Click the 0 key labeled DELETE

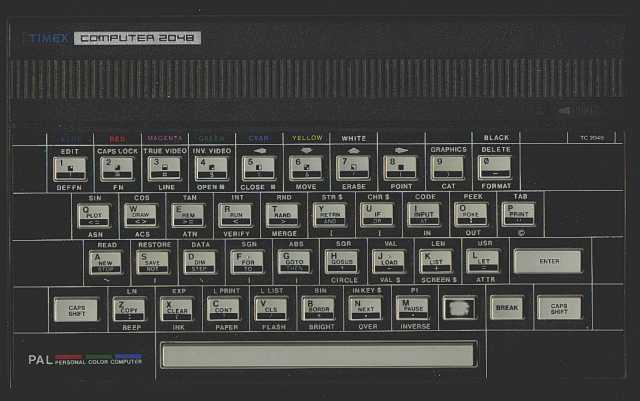tap(494, 167)
